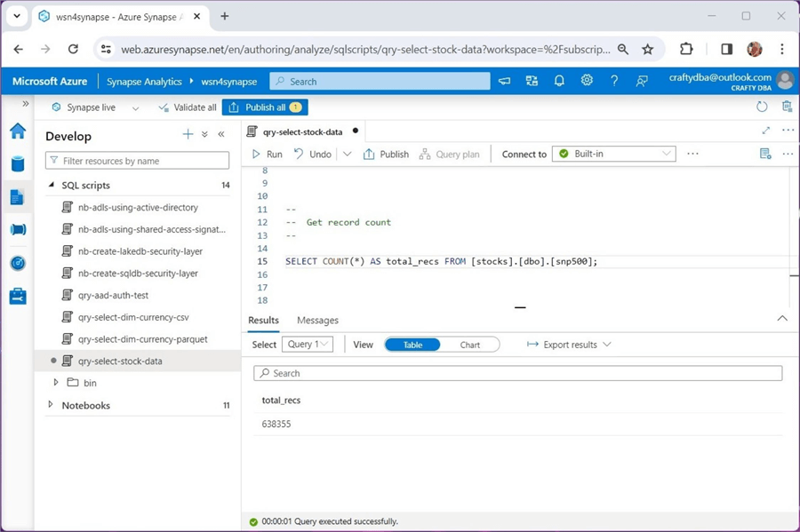Publish the current script
This screenshot has height=532, width=800.
[x=386, y=154]
